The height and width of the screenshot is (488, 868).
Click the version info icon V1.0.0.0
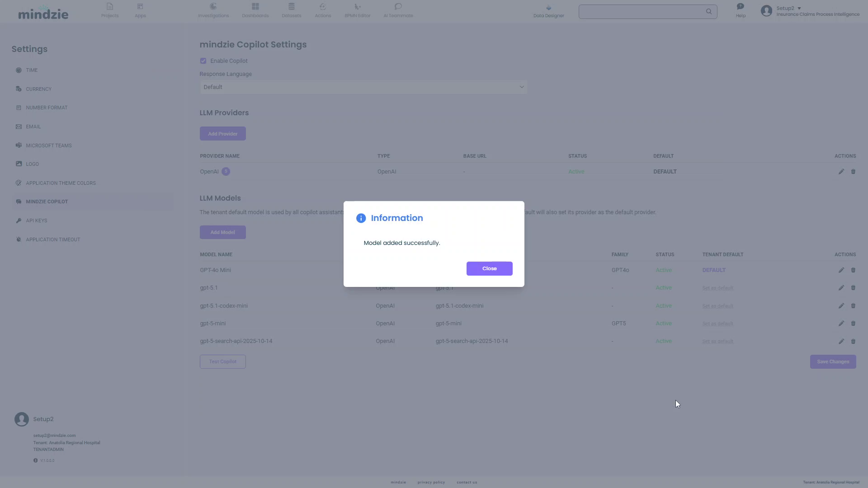[x=35, y=460]
